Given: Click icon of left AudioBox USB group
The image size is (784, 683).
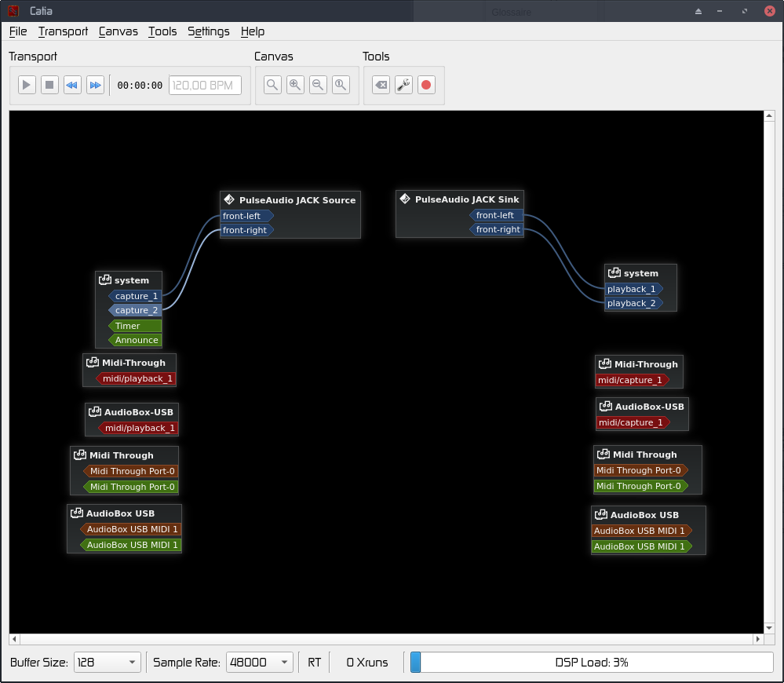Looking at the screenshot, I should coord(76,513).
